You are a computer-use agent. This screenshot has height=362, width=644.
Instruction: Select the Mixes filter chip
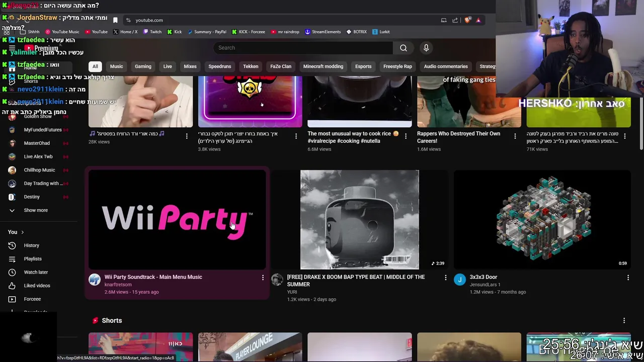click(x=190, y=66)
